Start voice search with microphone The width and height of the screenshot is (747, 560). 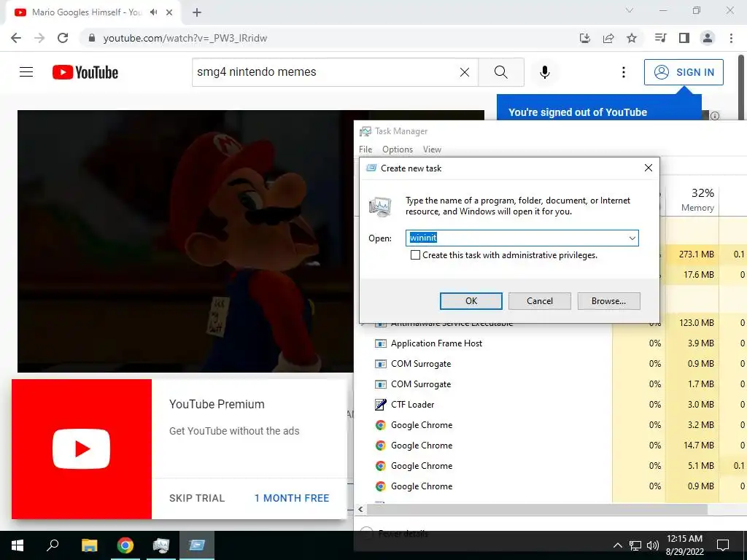click(x=545, y=72)
